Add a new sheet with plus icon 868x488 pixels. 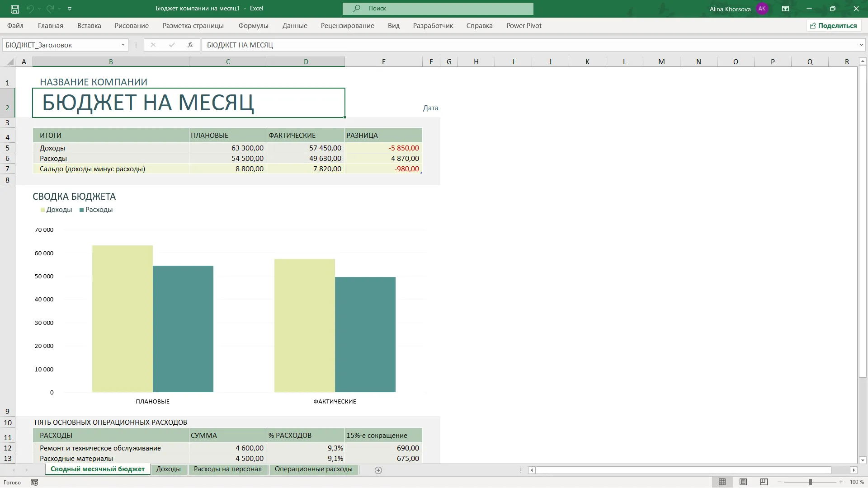point(378,470)
